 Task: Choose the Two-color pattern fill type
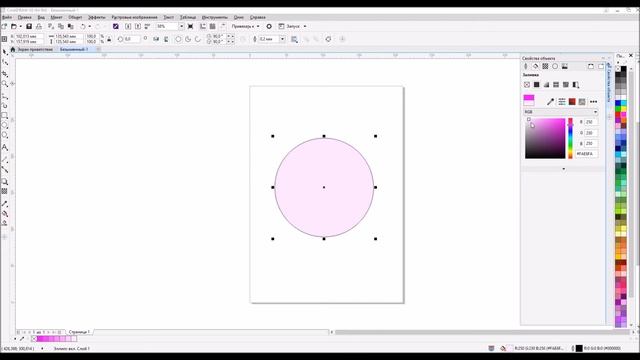click(x=576, y=84)
